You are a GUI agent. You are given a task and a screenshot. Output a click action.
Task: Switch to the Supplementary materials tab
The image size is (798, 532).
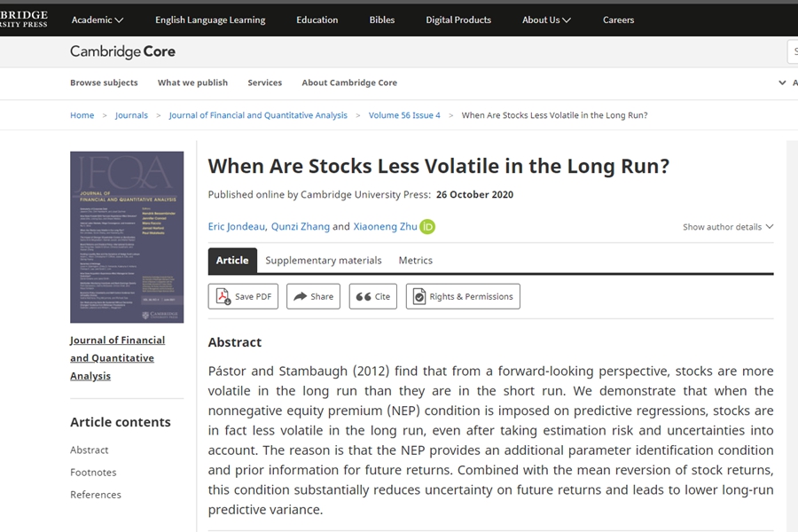324,261
